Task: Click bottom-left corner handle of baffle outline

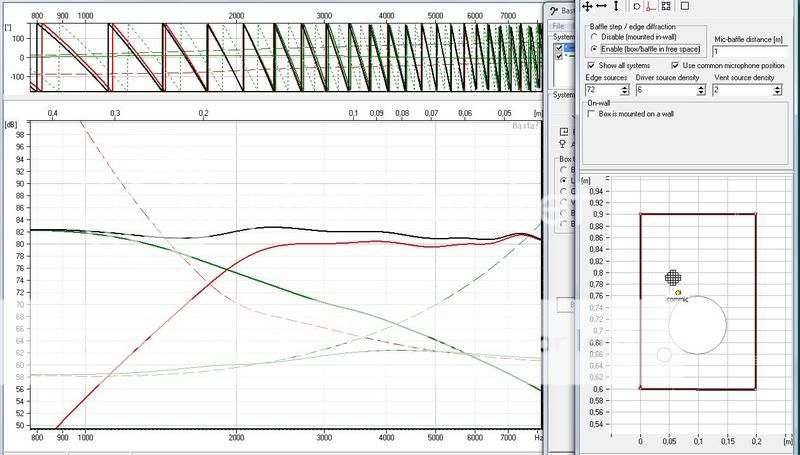Action: tap(640, 388)
